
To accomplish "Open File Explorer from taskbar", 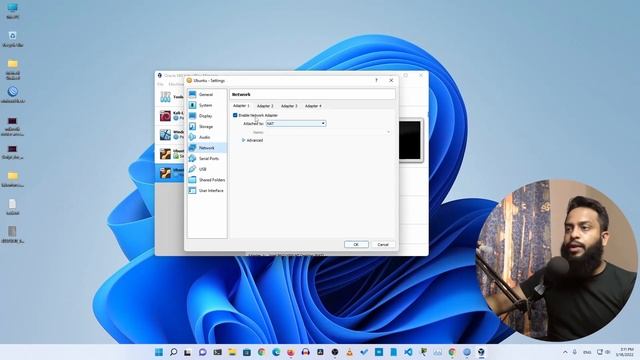I will coord(232,352).
